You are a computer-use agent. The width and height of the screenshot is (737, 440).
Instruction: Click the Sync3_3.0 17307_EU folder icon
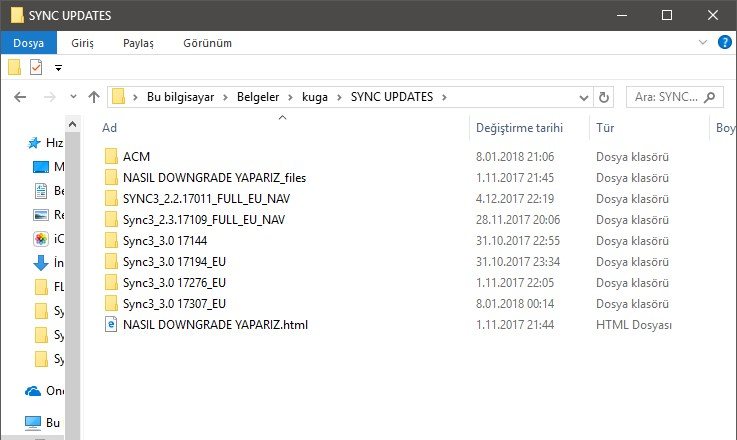111,303
